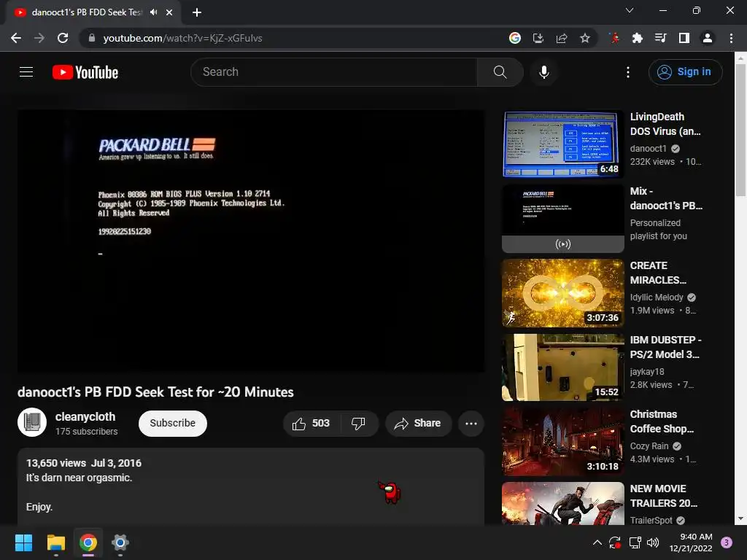This screenshot has width=747, height=560.
Task: Open File Explorer from taskbar
Action: coord(55,542)
